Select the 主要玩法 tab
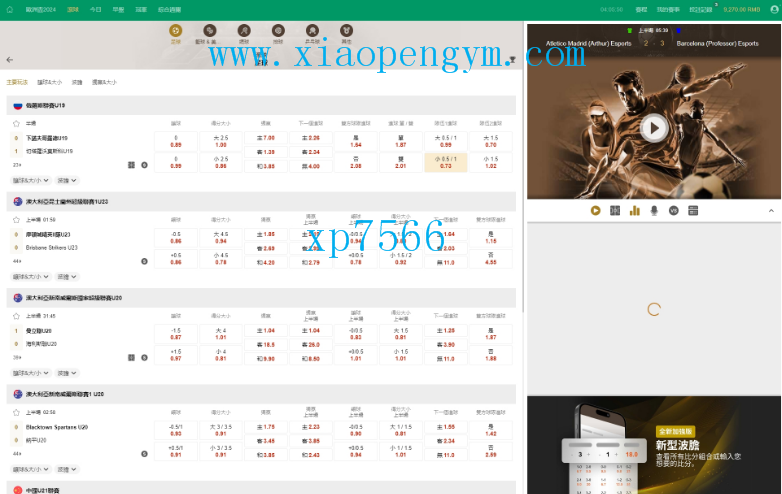The width and height of the screenshot is (782, 494). pyautogui.click(x=17, y=82)
